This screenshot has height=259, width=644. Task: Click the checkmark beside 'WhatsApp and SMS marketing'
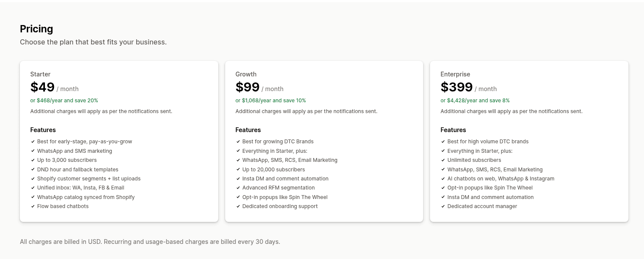(x=32, y=151)
